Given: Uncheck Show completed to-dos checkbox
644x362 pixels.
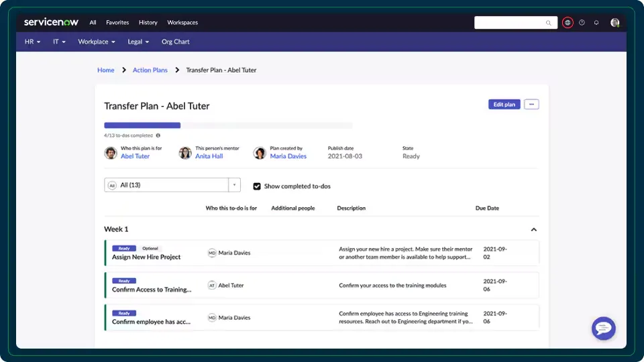Looking at the screenshot, I should coord(257,186).
